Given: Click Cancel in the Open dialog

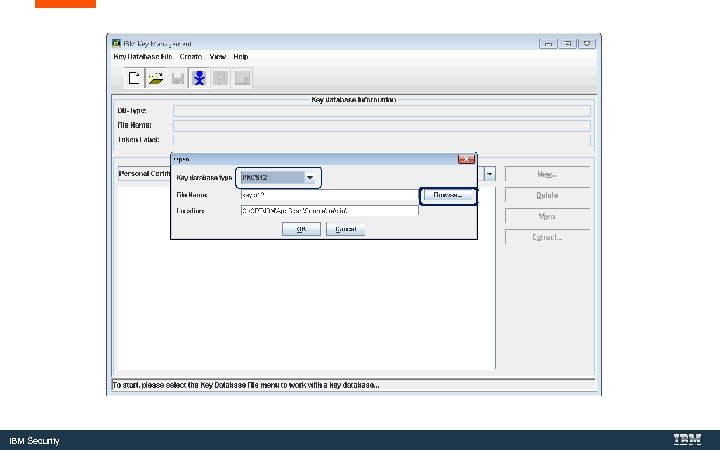Looking at the screenshot, I should coord(345,229).
